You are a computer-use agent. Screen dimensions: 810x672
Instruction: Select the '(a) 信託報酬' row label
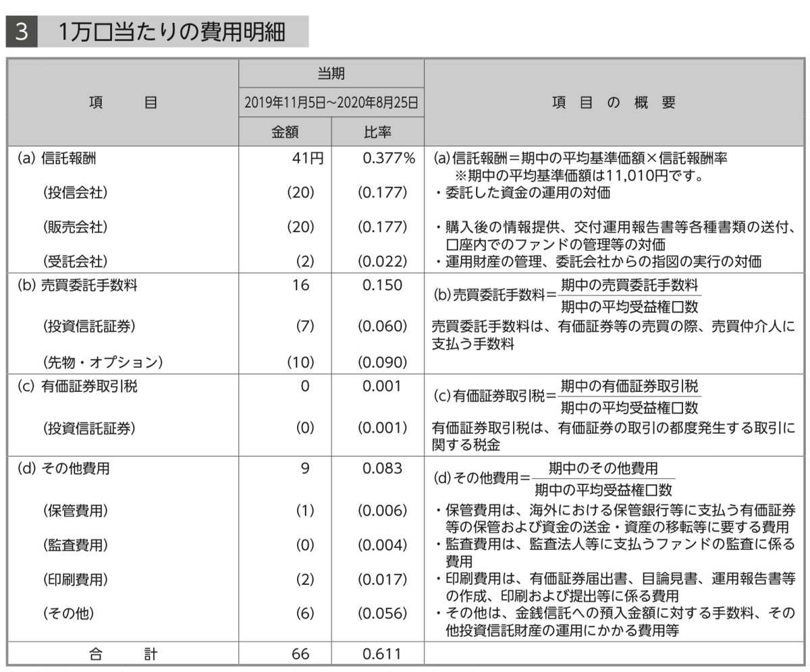[x=57, y=159]
